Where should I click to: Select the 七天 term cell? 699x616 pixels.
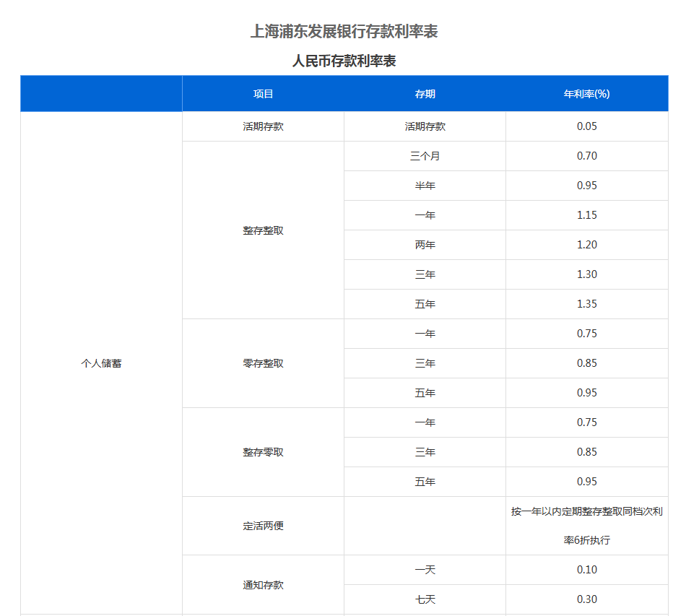[425, 599]
